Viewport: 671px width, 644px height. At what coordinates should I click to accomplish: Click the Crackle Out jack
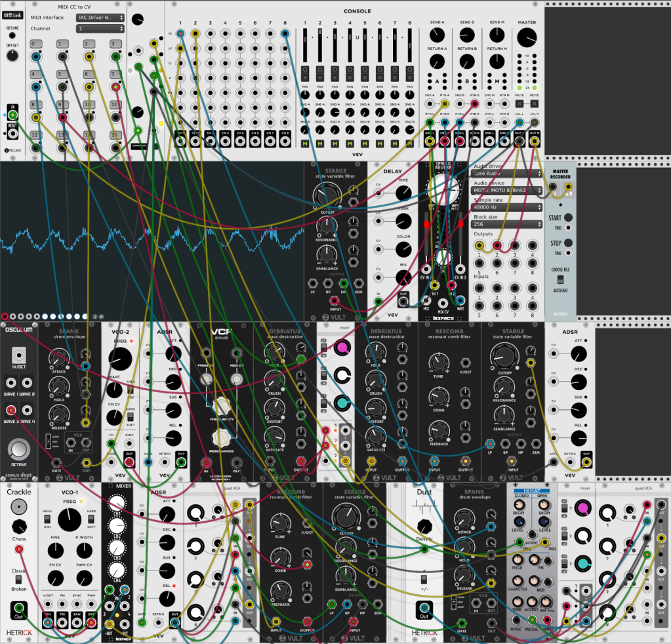[18, 611]
